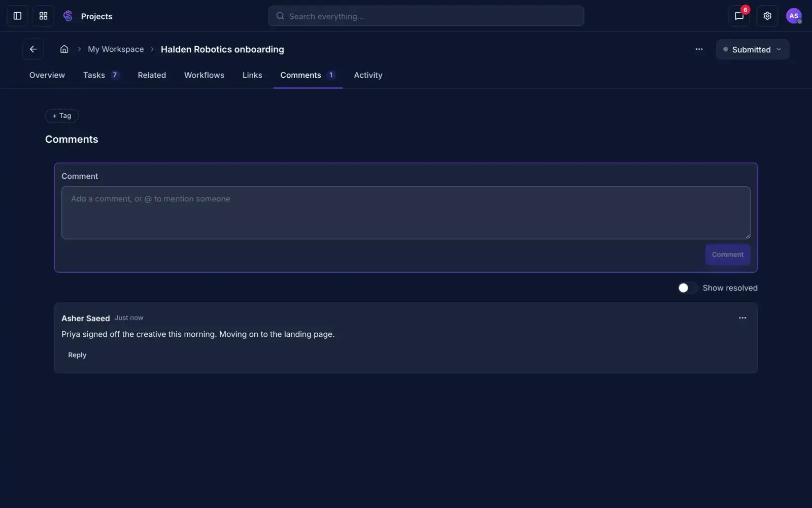Click the purple Projects logo icon

pos(68,16)
